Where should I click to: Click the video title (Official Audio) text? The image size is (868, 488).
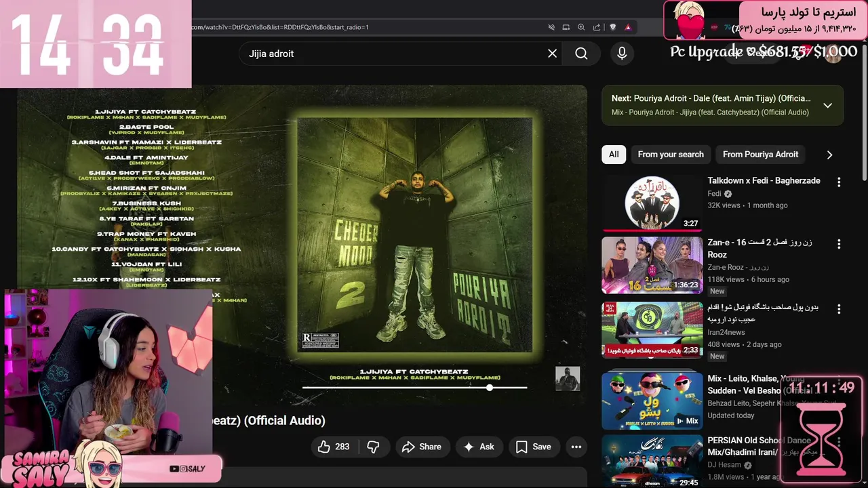point(269,420)
